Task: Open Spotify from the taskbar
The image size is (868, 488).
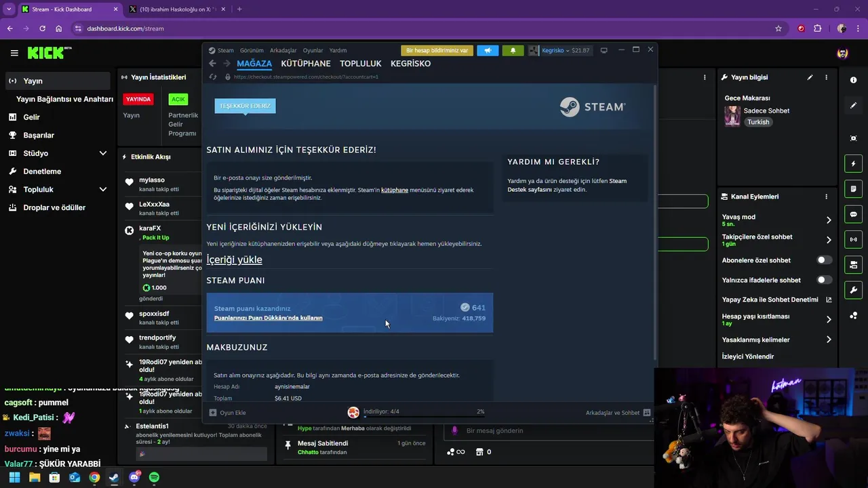Action: coord(154,477)
